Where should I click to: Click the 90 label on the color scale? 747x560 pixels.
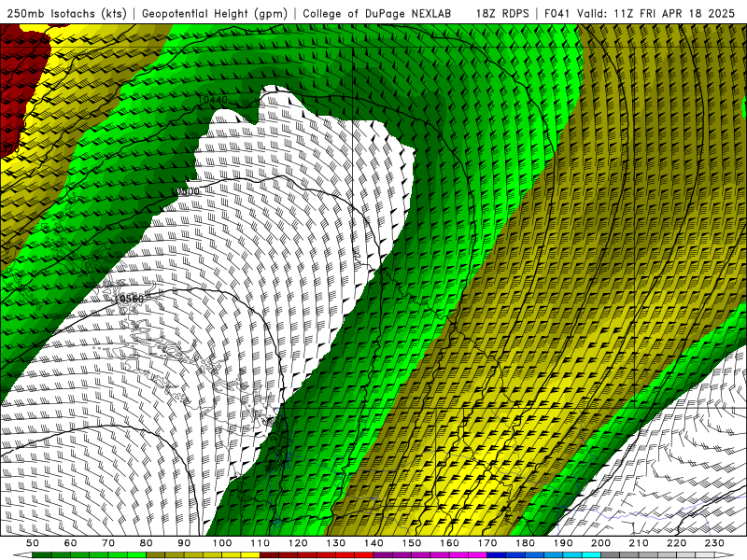click(184, 543)
